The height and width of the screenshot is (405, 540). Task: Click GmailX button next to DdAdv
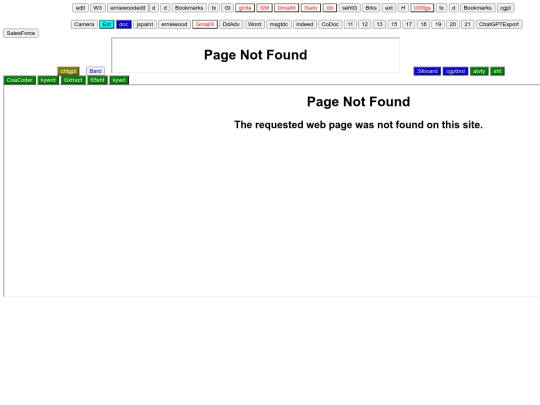coord(205,24)
